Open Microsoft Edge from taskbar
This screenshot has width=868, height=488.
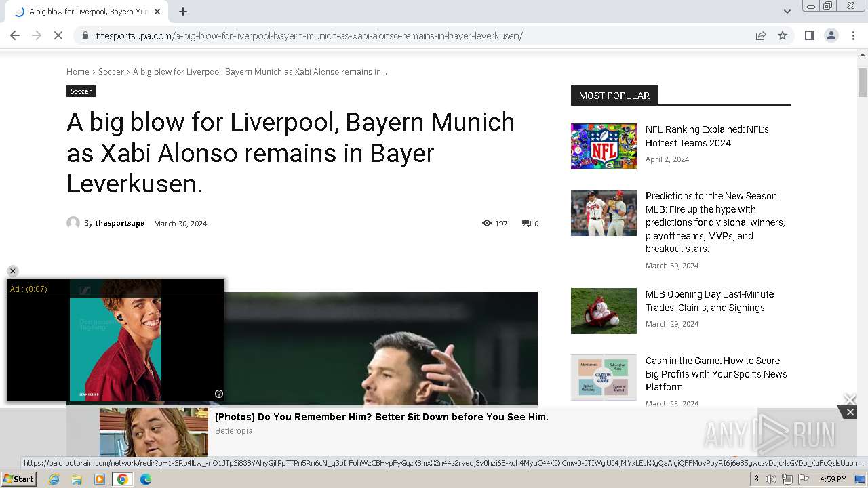point(145,479)
